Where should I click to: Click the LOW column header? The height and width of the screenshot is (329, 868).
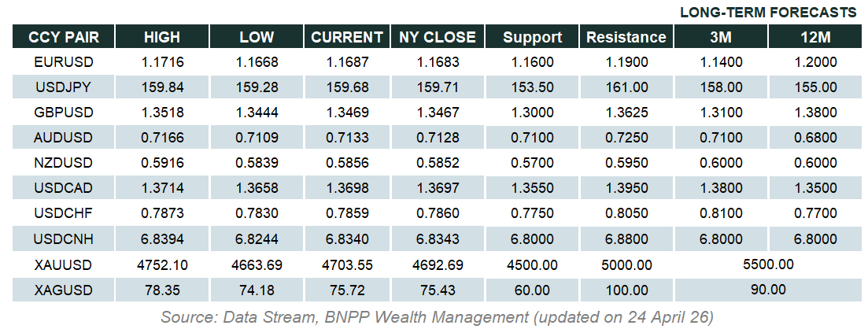[x=256, y=37]
